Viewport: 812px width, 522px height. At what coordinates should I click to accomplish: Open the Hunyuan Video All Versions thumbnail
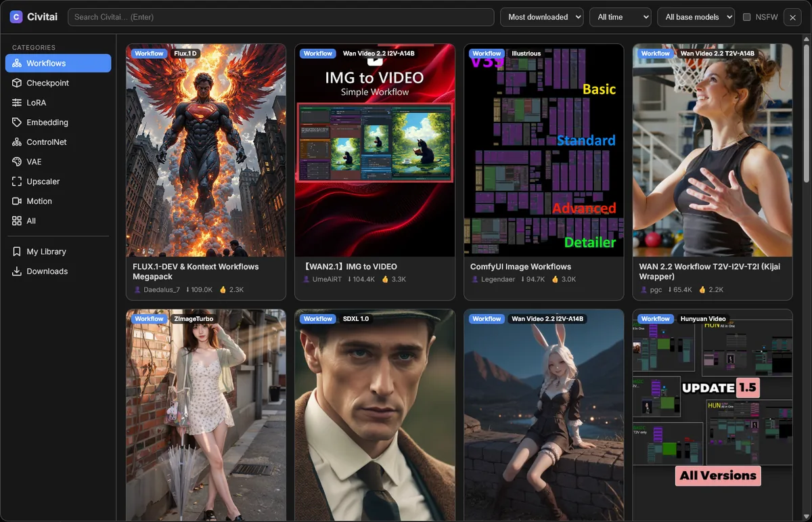coord(713,415)
